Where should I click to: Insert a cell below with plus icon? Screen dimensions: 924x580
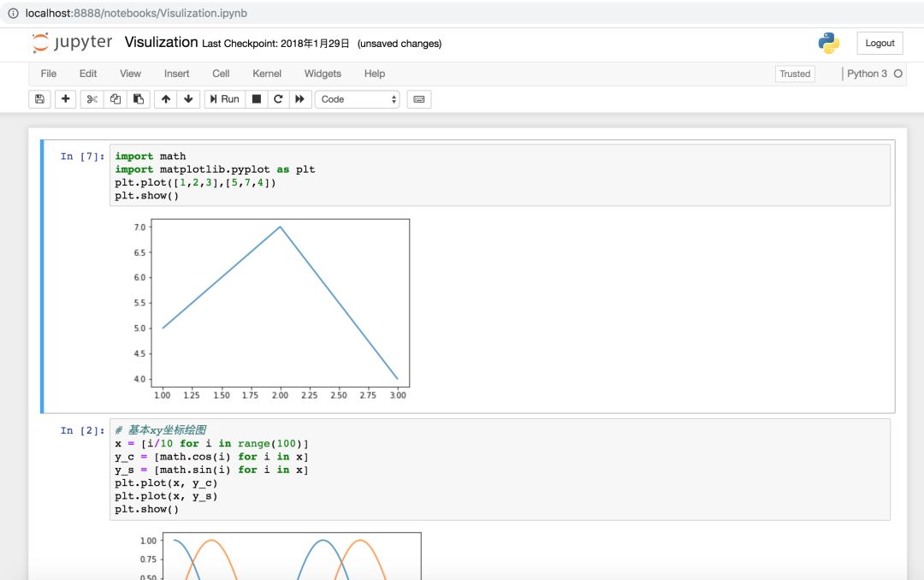pyautogui.click(x=65, y=99)
